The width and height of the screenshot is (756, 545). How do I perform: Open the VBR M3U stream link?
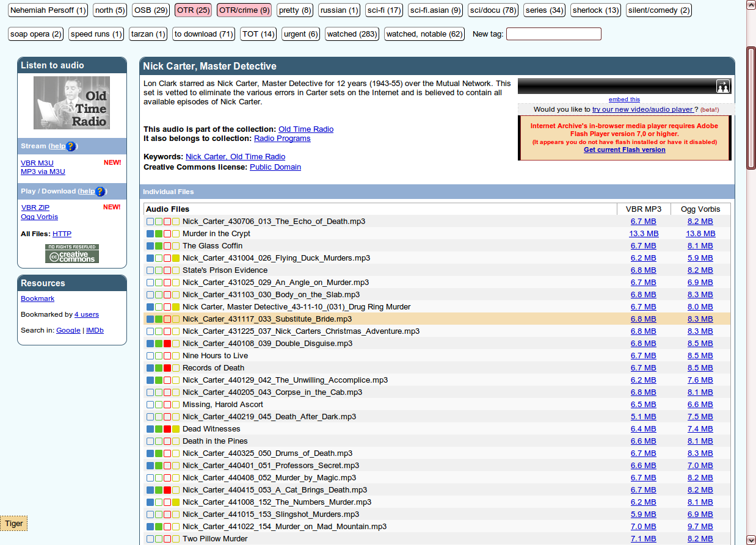(x=37, y=163)
